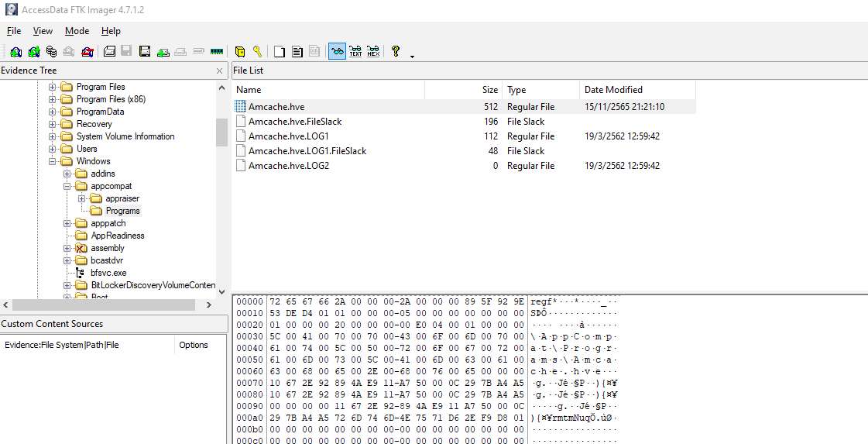Image resolution: width=868 pixels, height=444 pixels.
Task: Expand the ProgramData folder node
Action: (53, 112)
